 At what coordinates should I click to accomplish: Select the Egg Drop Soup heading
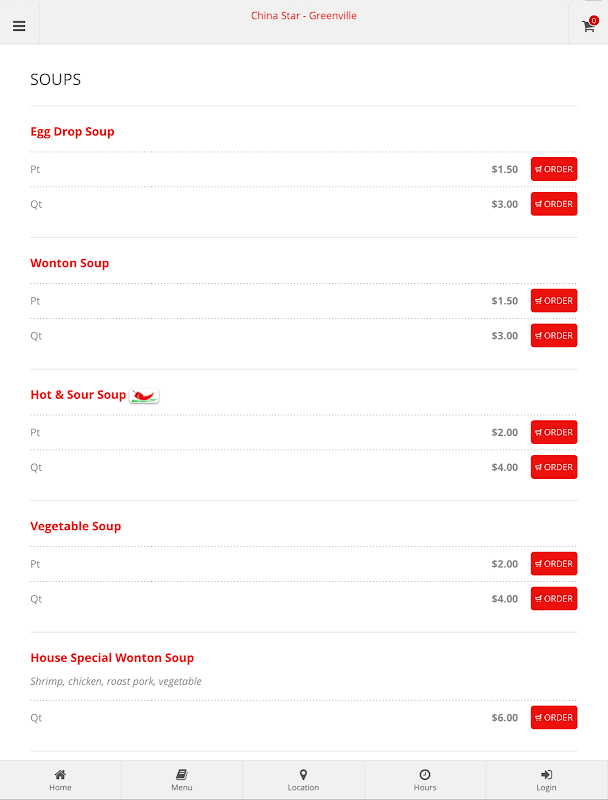72,132
